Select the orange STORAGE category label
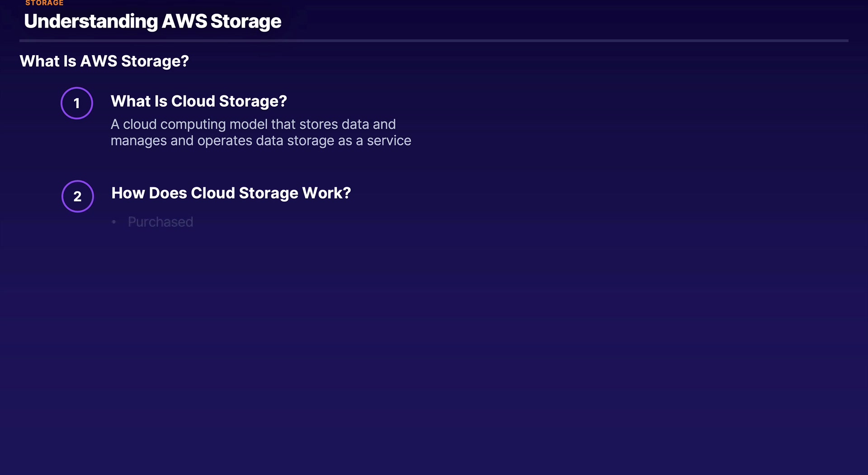The image size is (868, 475). click(44, 3)
